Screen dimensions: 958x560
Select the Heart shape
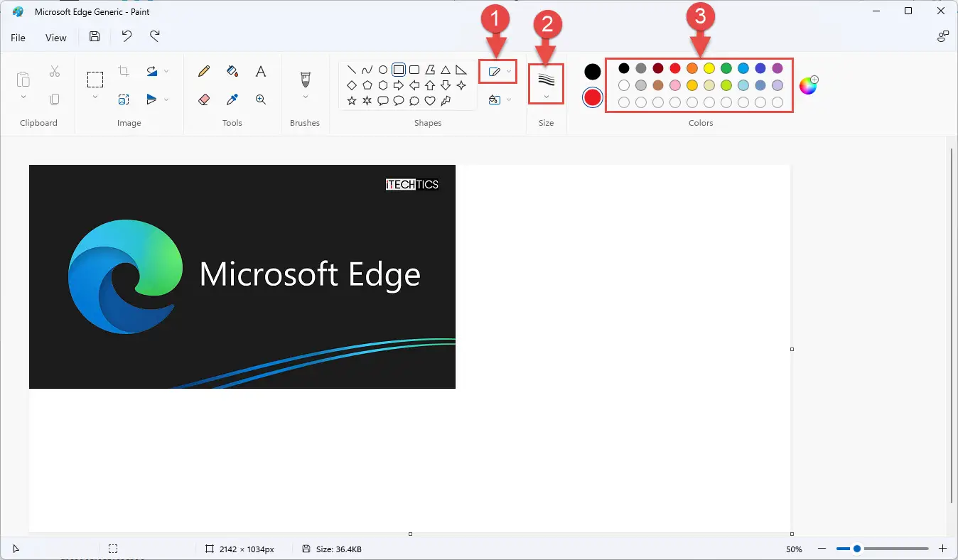pos(430,101)
